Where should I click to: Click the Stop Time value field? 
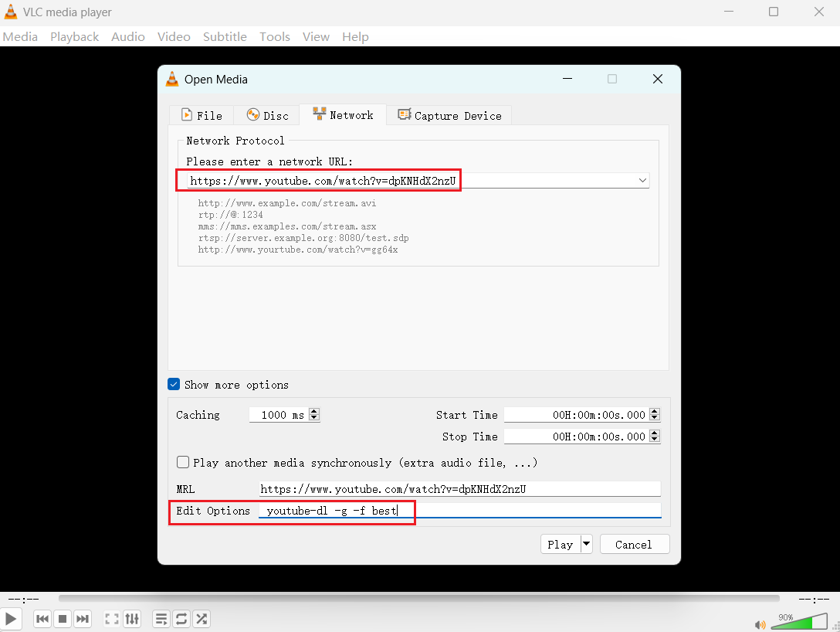point(577,437)
